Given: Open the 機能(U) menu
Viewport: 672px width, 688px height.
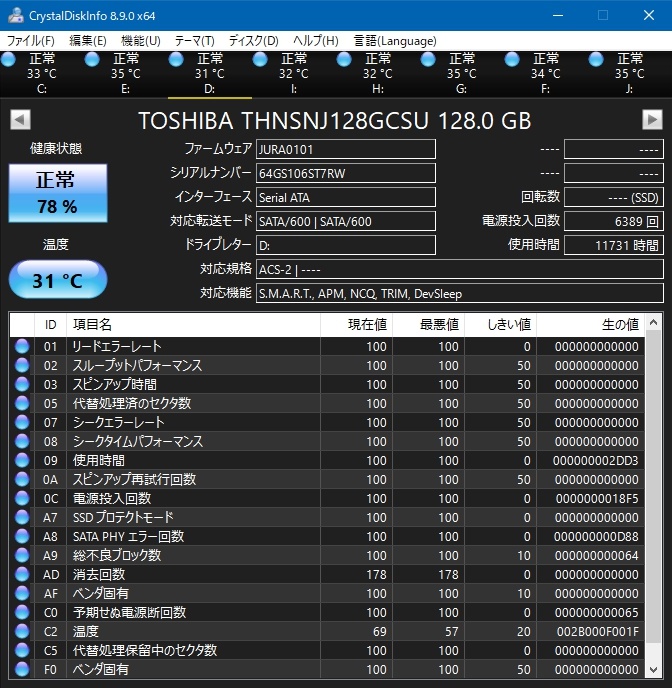Looking at the screenshot, I should 140,41.
